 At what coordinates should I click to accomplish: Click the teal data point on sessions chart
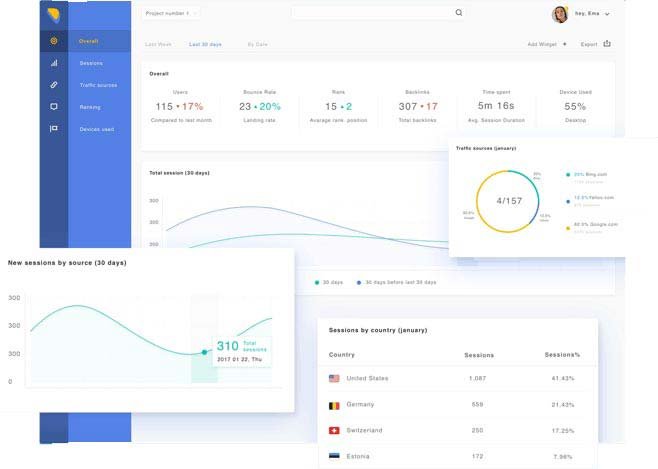point(205,352)
